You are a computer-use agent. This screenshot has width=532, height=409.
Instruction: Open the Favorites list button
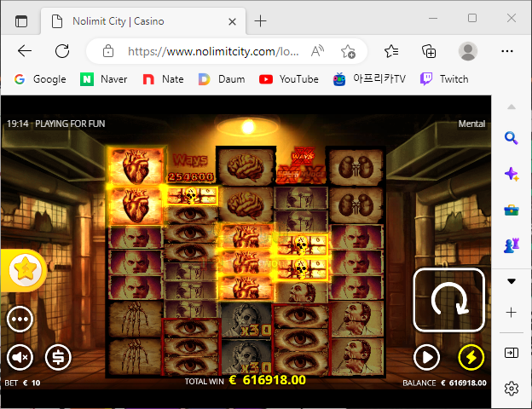(x=391, y=51)
